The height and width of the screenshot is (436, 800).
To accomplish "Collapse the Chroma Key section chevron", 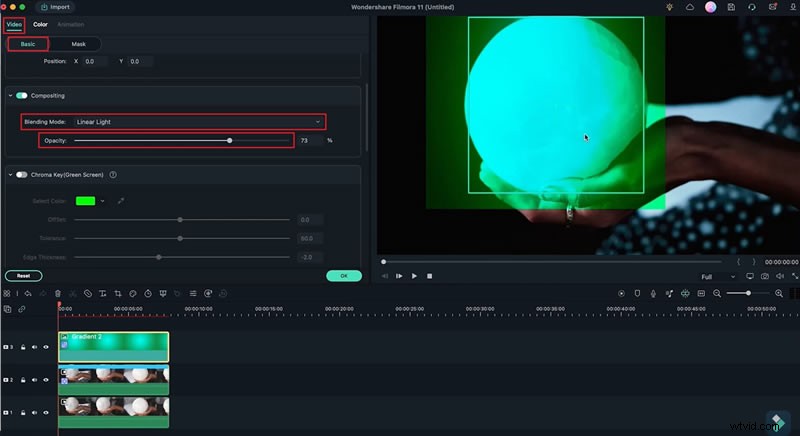I will point(10,175).
